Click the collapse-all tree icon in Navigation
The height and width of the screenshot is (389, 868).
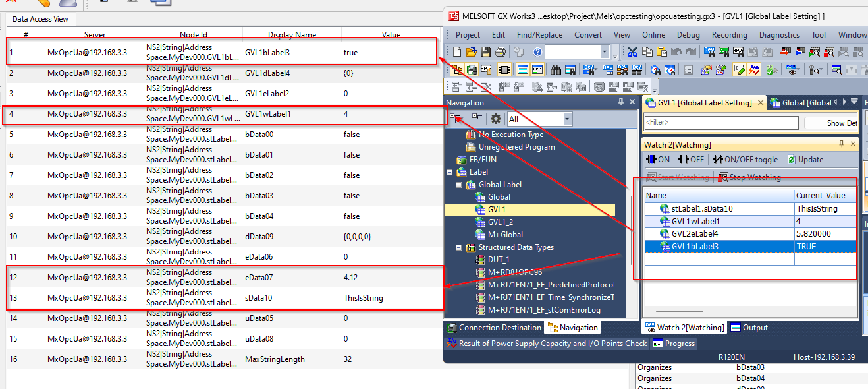pyautogui.click(x=477, y=118)
